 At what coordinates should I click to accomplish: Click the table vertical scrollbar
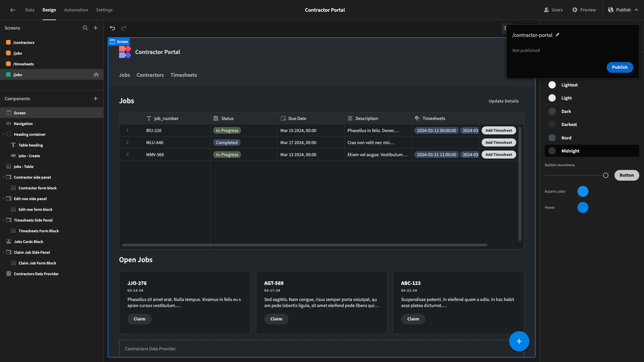pos(520,184)
